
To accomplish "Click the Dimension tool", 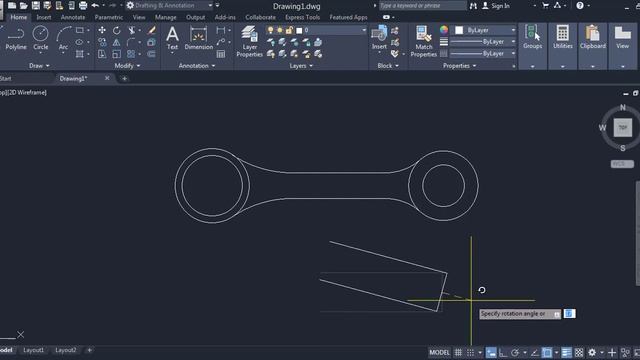I will [x=199, y=38].
